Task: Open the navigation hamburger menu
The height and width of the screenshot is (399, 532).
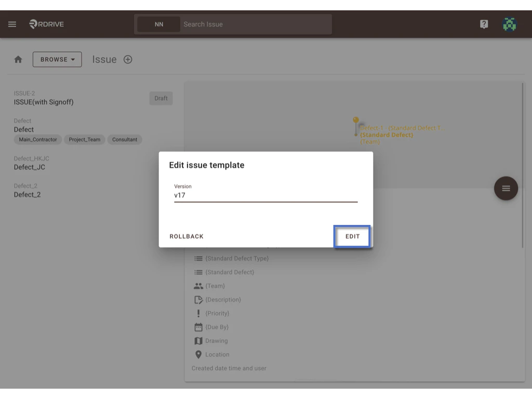Action: (x=12, y=24)
